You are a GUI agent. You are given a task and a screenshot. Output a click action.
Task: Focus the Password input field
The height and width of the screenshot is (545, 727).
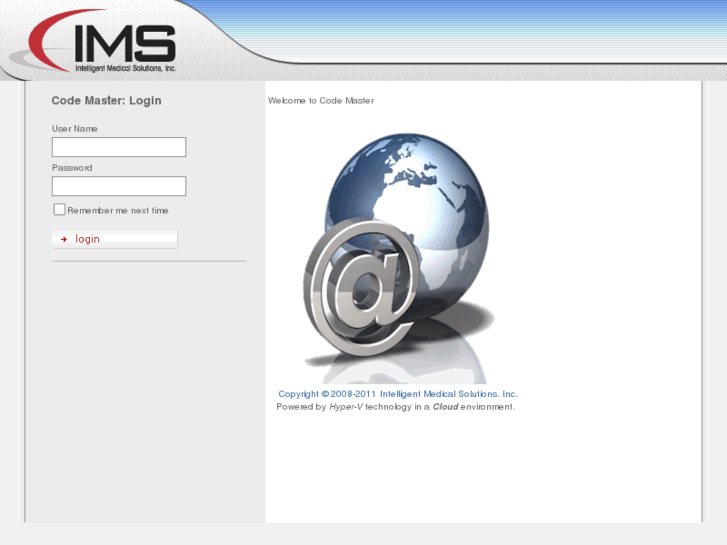point(119,186)
